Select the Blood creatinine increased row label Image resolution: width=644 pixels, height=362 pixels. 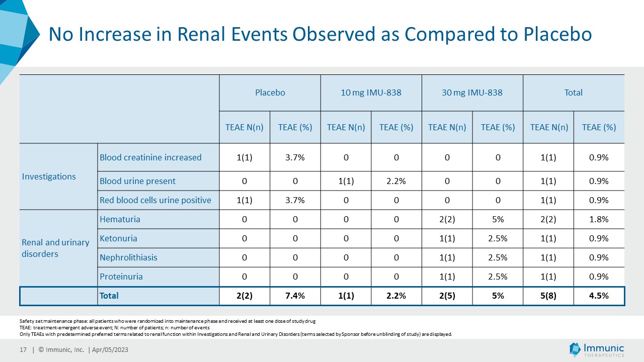pyautogui.click(x=150, y=157)
